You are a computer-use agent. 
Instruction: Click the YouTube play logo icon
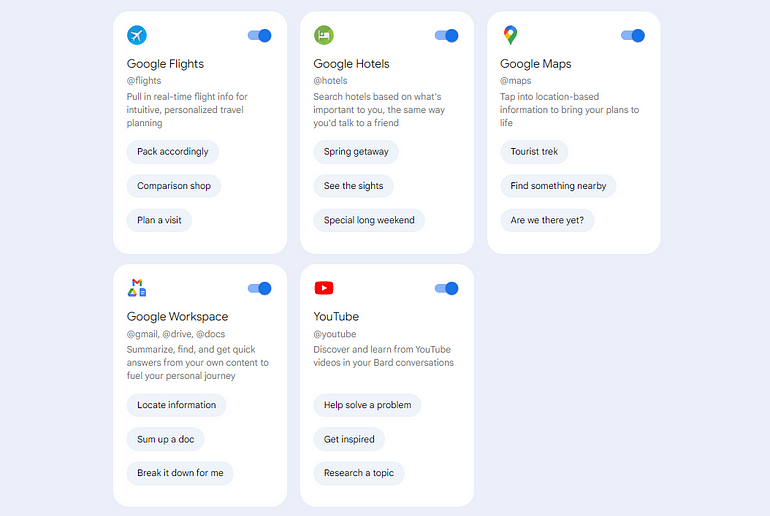click(324, 288)
